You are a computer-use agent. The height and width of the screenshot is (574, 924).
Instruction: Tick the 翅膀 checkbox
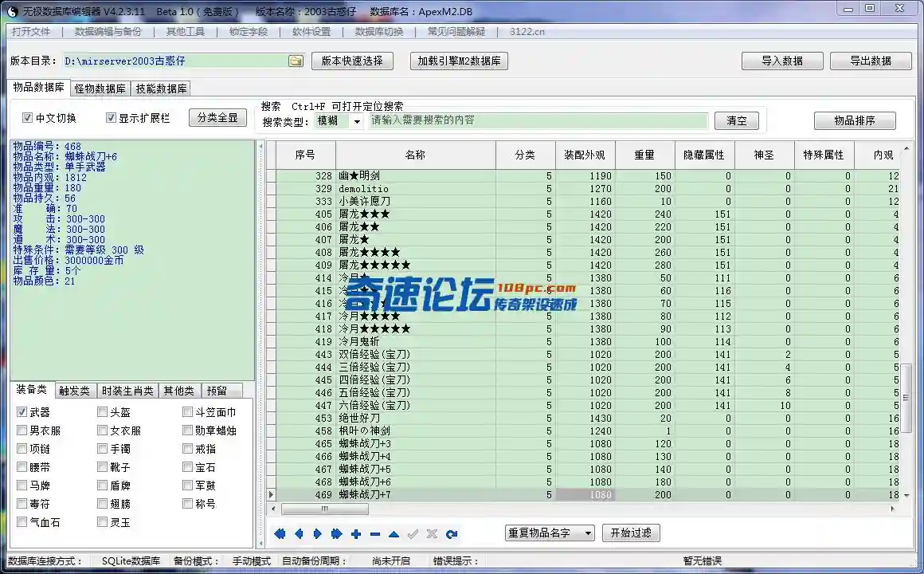point(102,503)
